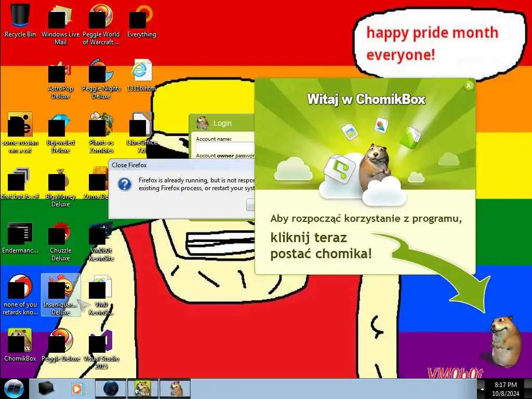Launch Peggle World of Warcraft shortcut
The image size is (532, 399).
tap(101, 24)
